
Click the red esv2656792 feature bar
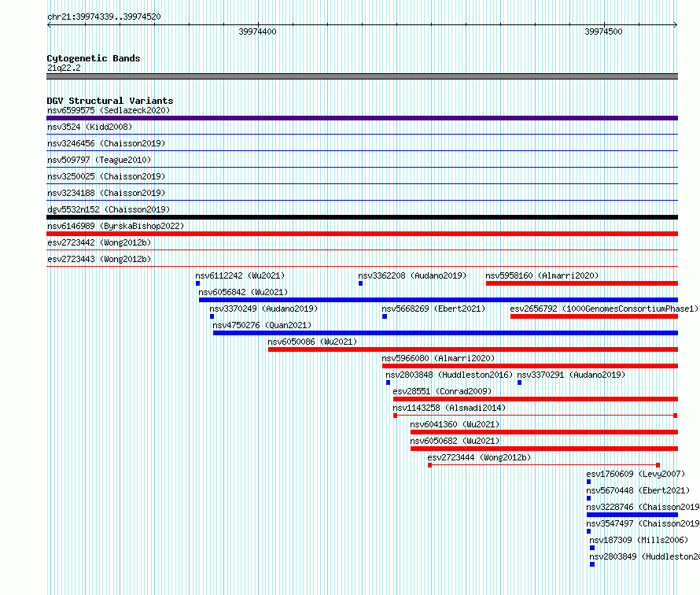[594, 316]
